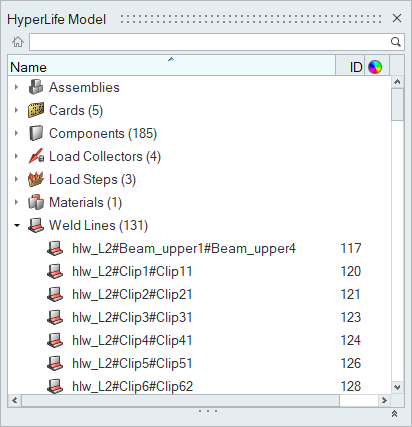Click the vertical scrollbar down arrow

coord(397,387)
